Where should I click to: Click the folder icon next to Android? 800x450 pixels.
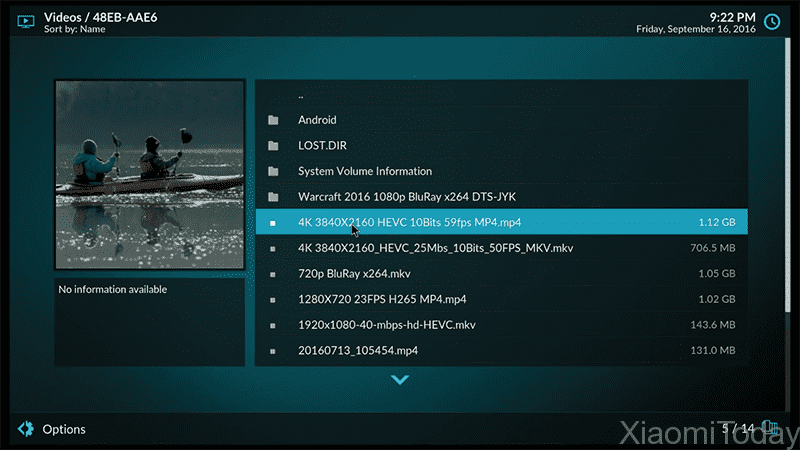coord(273,120)
